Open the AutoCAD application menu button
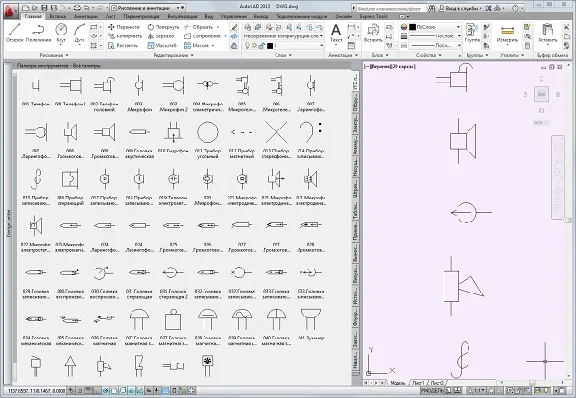Image resolution: width=576 pixels, height=398 pixels. [10, 11]
